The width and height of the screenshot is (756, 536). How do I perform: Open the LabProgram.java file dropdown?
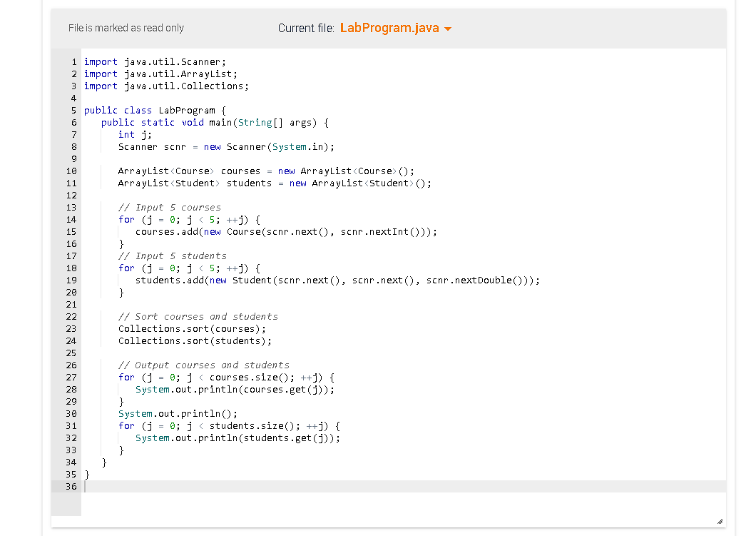[395, 28]
